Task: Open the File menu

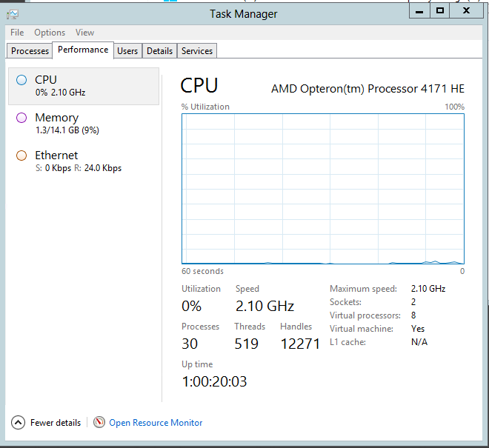Action: point(17,33)
